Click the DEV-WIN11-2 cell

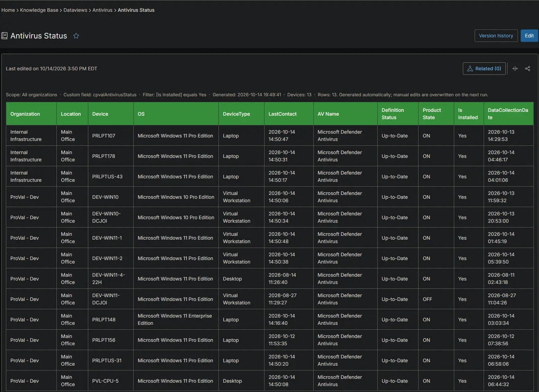[x=111, y=258]
